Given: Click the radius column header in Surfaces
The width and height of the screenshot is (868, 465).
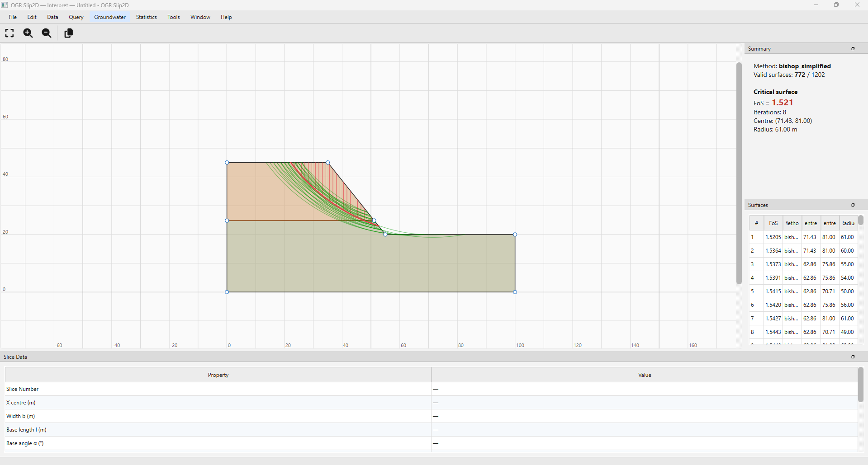Looking at the screenshot, I should click(848, 223).
